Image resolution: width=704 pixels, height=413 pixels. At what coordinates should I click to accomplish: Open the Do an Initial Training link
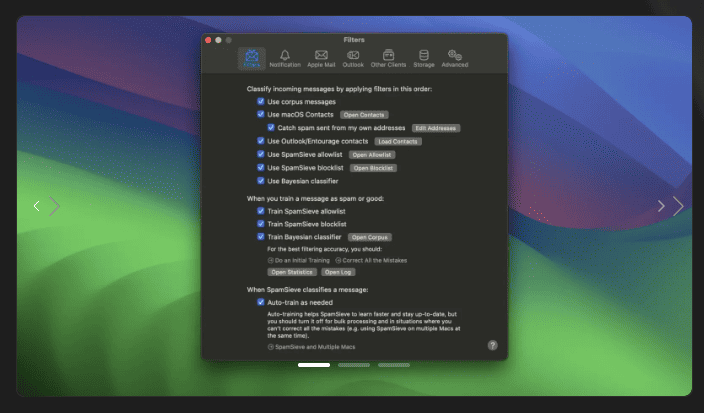click(299, 260)
